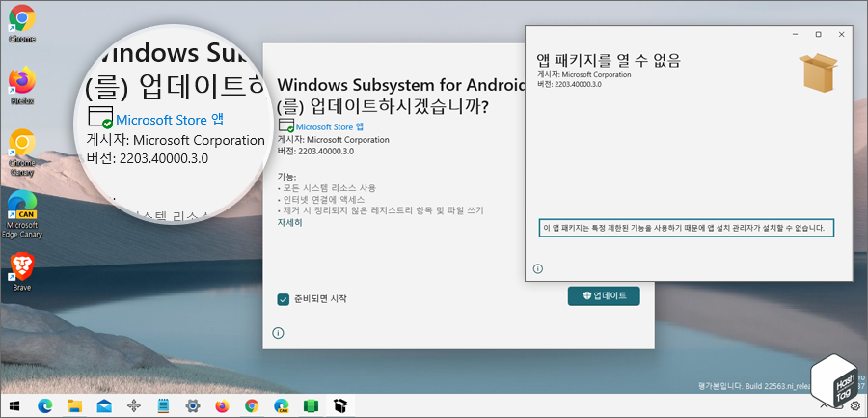This screenshot has width=868, height=418.
Task: Click the four-arrow move icon in the taskbar
Action: point(133,405)
